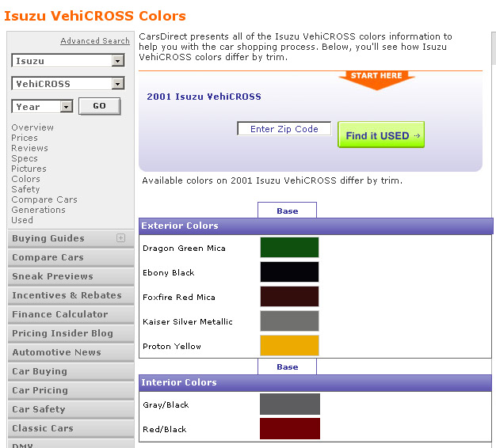Image resolution: width=496 pixels, height=448 pixels.
Task: Click the Red/Black interior swatch
Action: click(x=290, y=428)
